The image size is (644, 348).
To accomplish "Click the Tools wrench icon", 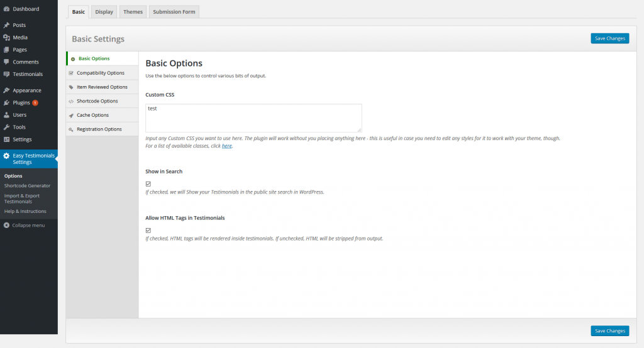I will coord(6,127).
